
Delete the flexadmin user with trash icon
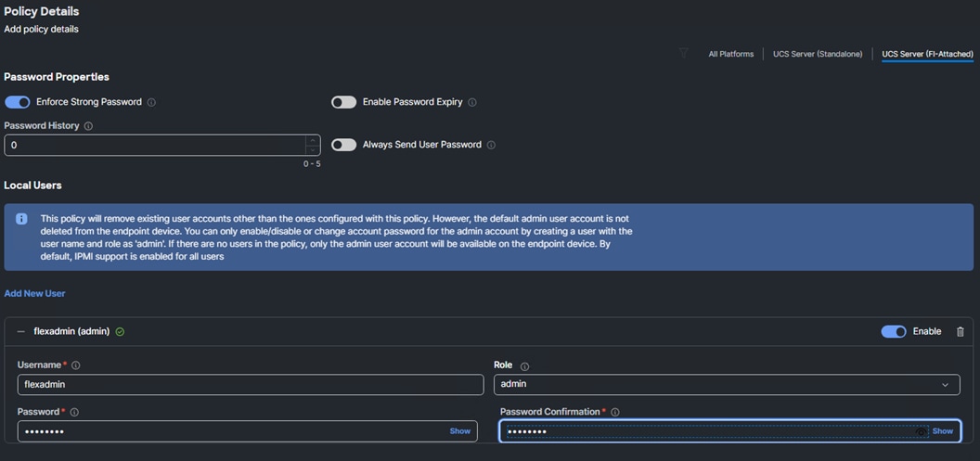pyautogui.click(x=960, y=331)
